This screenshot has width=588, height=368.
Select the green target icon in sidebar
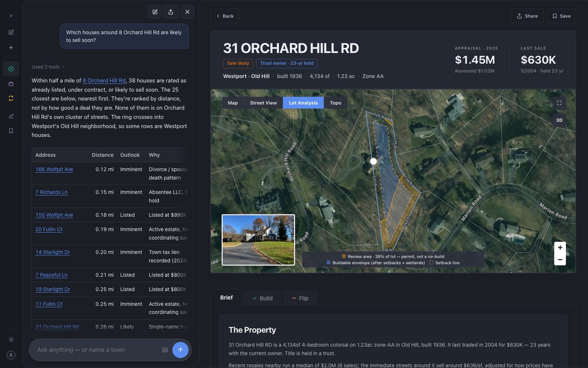11,69
